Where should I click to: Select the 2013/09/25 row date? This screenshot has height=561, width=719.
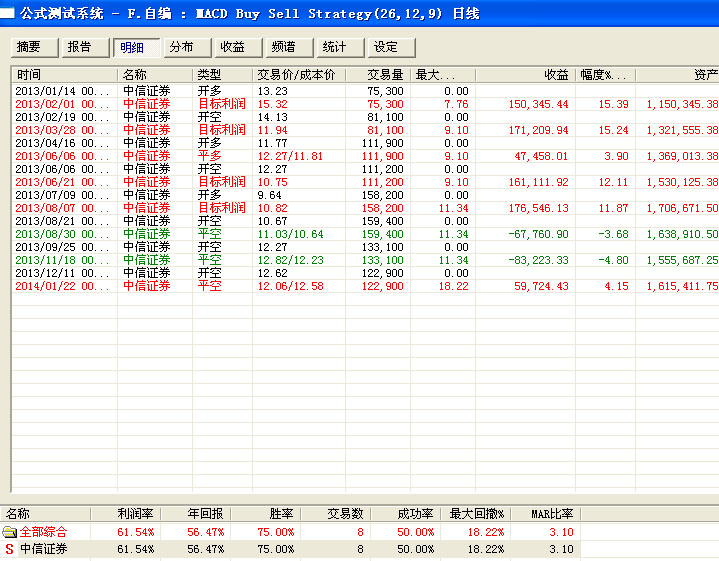(62, 247)
